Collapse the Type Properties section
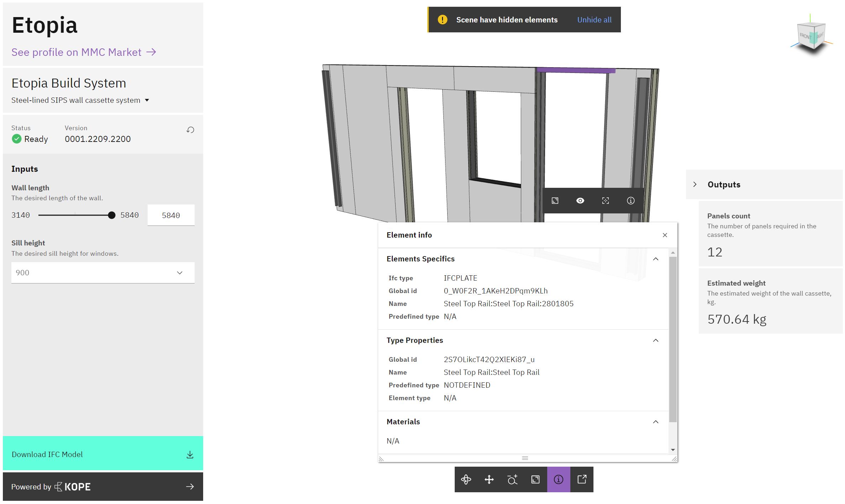 (x=655, y=340)
